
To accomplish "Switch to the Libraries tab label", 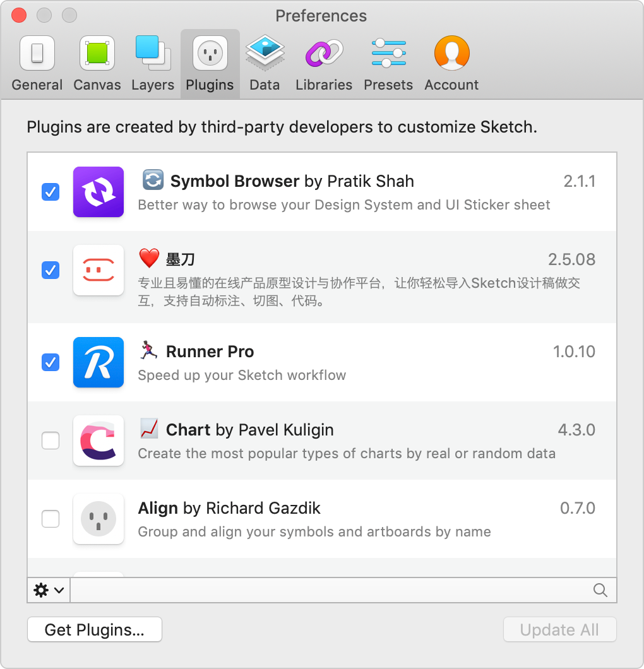I will click(x=324, y=85).
